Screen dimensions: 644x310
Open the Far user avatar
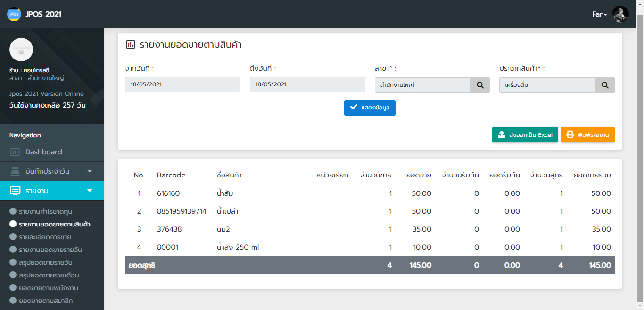620,14
